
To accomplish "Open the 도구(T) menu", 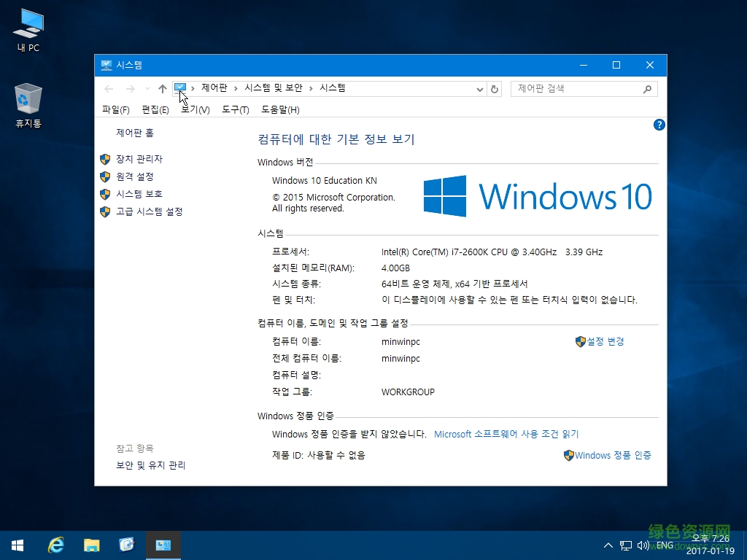I will tap(235, 110).
